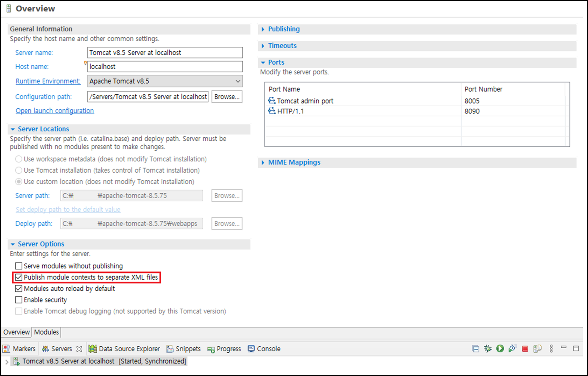Check the Enable security option
588x376 pixels.
pos(19,300)
